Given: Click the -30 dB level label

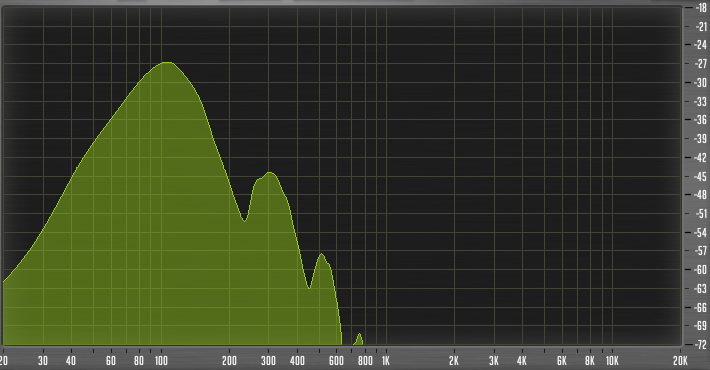Looking at the screenshot, I should (700, 82).
